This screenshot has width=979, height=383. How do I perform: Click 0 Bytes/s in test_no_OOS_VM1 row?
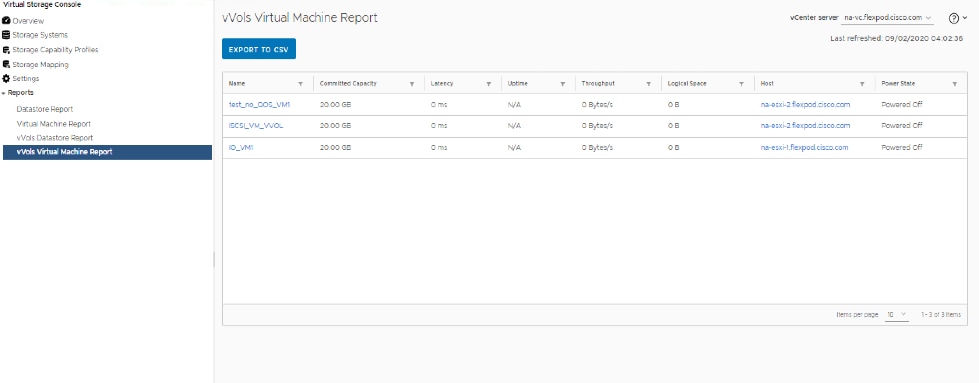tap(598, 104)
